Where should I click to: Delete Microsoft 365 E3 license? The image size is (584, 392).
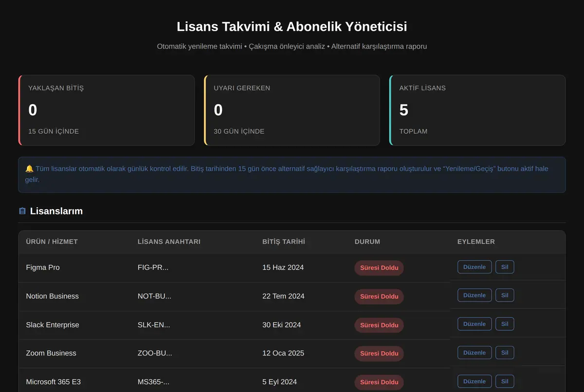505,381
